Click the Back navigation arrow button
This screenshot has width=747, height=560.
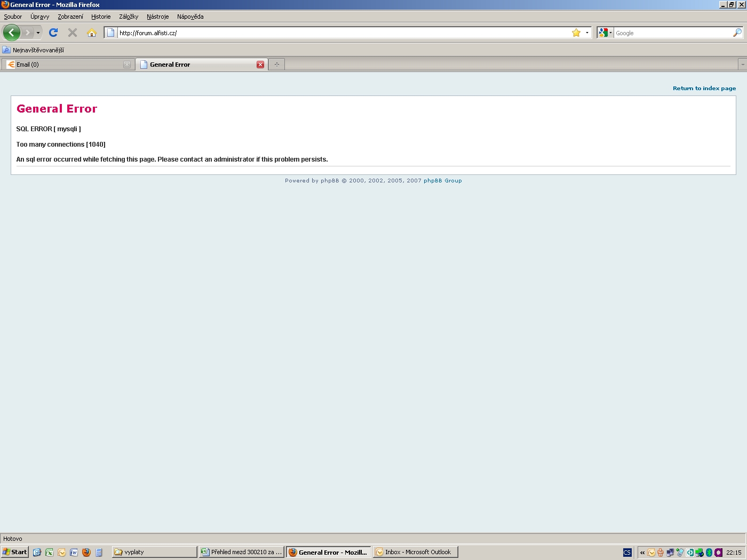click(11, 33)
